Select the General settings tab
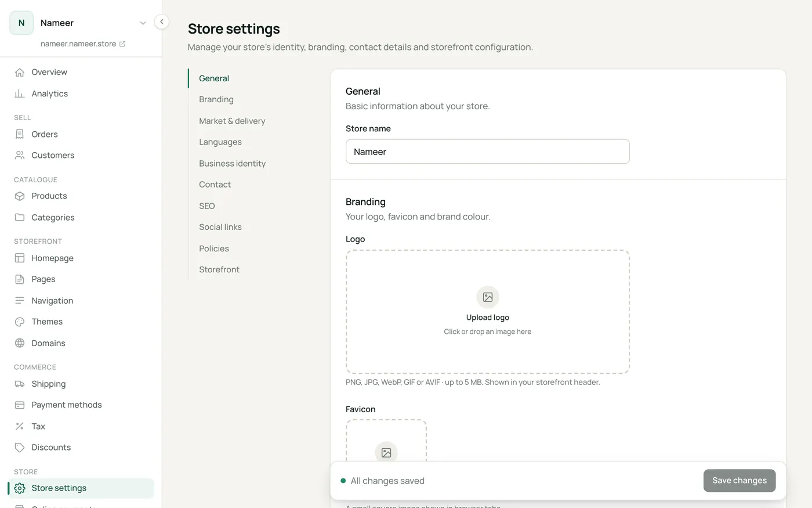This screenshot has width=812, height=508. 214,78
